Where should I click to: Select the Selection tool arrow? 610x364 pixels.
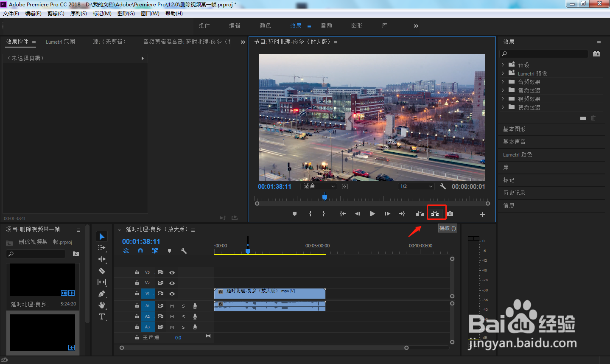pos(102,236)
